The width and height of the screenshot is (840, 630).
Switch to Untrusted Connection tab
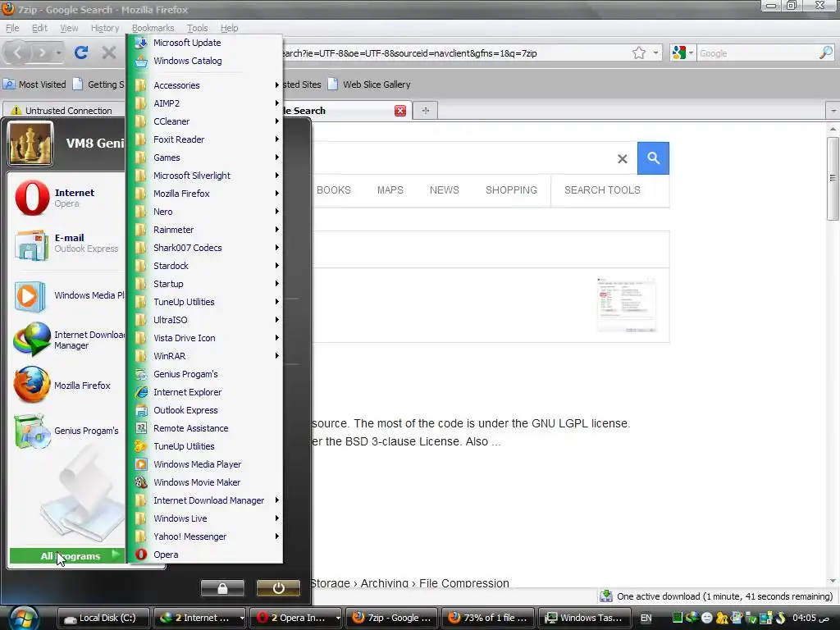(x=63, y=111)
